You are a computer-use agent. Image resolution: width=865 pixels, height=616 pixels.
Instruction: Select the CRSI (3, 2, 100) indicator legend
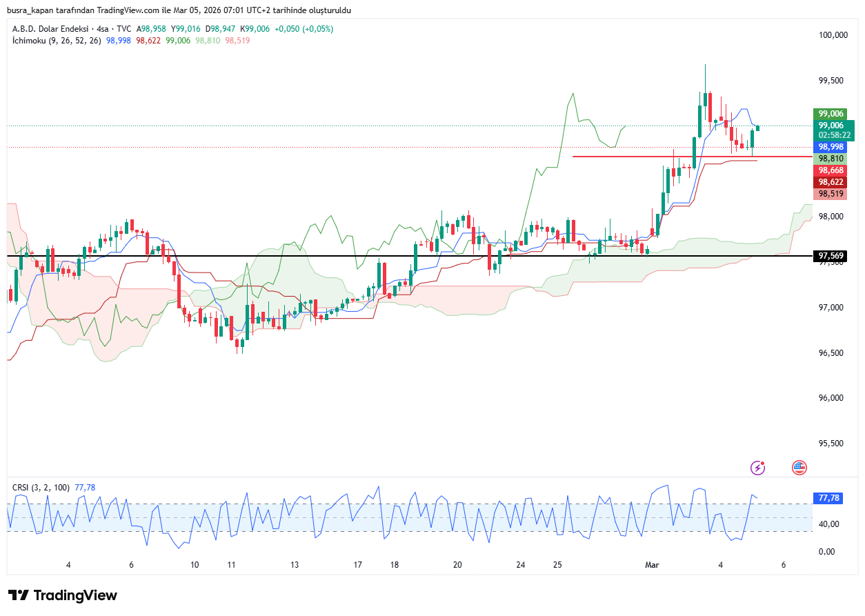point(41,488)
